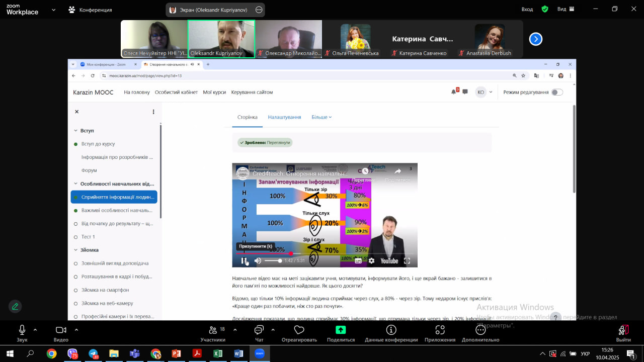Open course index three-dot menu
The height and width of the screenshot is (362, 644).
[x=153, y=112]
